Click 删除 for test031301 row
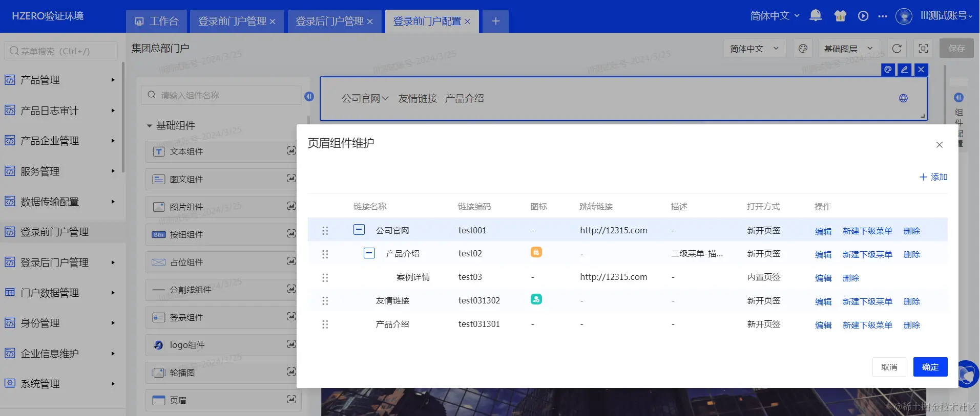 [912, 325]
